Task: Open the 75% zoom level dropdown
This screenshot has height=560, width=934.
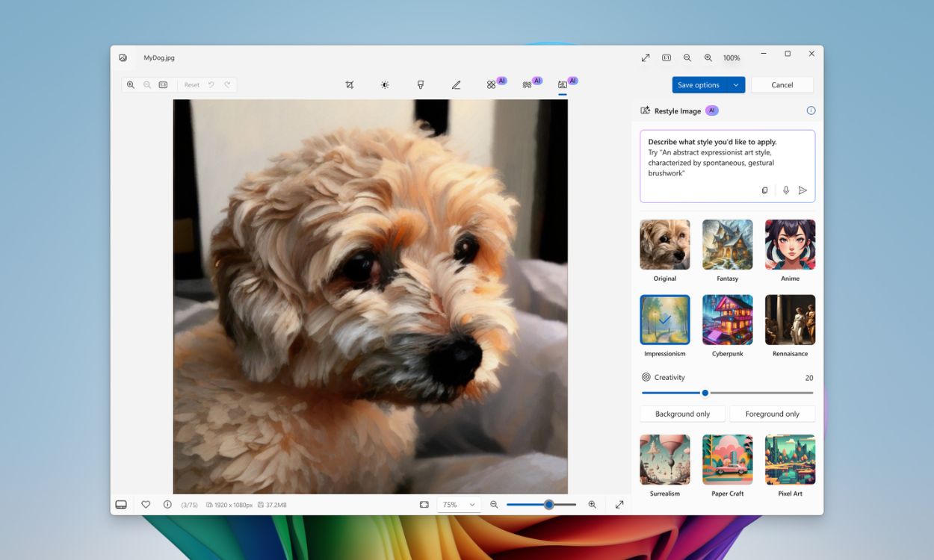Action: pos(458,504)
